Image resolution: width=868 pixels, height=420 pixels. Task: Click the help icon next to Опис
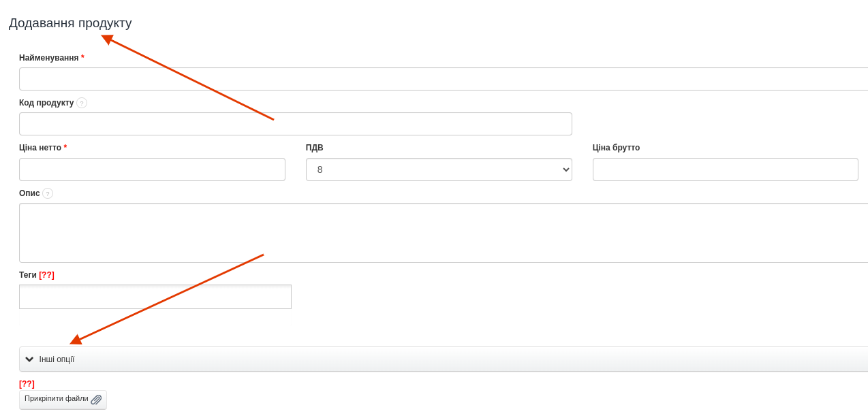tap(48, 193)
